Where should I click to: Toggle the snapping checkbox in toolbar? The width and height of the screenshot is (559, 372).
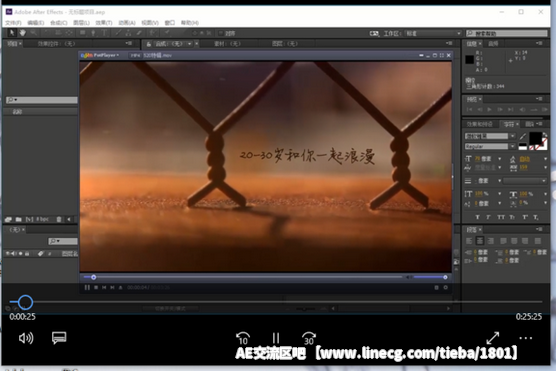coord(221,33)
